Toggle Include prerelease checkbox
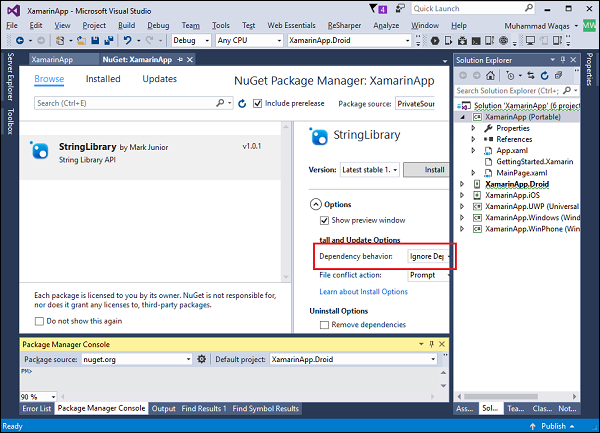600x433 pixels. coord(258,103)
